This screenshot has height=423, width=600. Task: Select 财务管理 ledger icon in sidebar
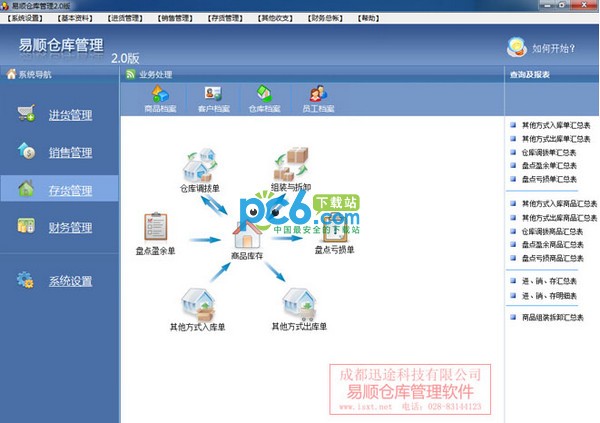point(26,225)
